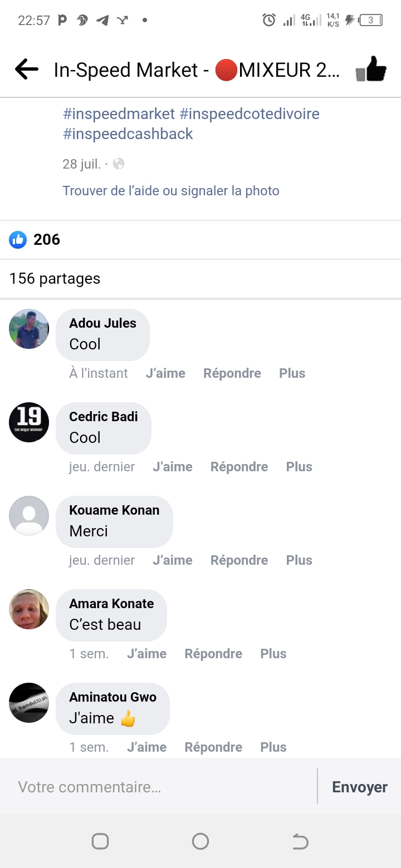This screenshot has height=868, width=401.
Task: Click Trouver de l'aide ou signaler la photo
Action: pyautogui.click(x=171, y=191)
